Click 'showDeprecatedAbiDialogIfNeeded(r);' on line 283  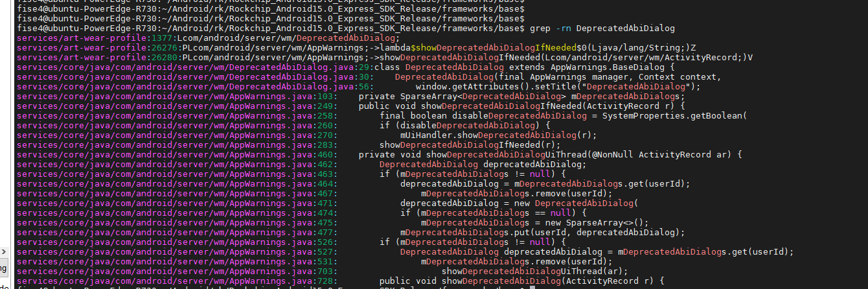(470, 145)
